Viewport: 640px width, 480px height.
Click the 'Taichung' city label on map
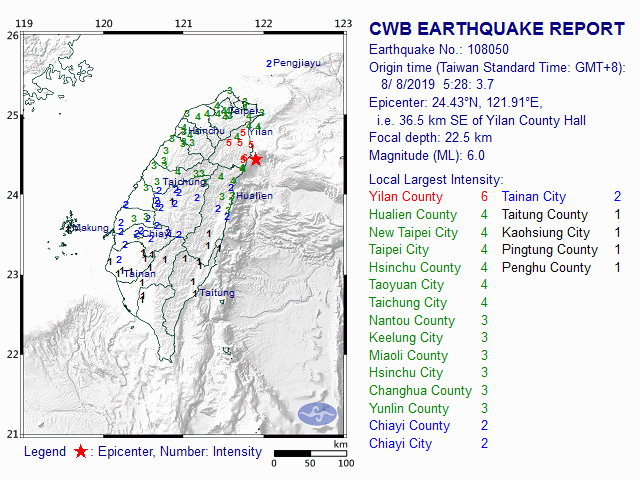click(x=184, y=182)
